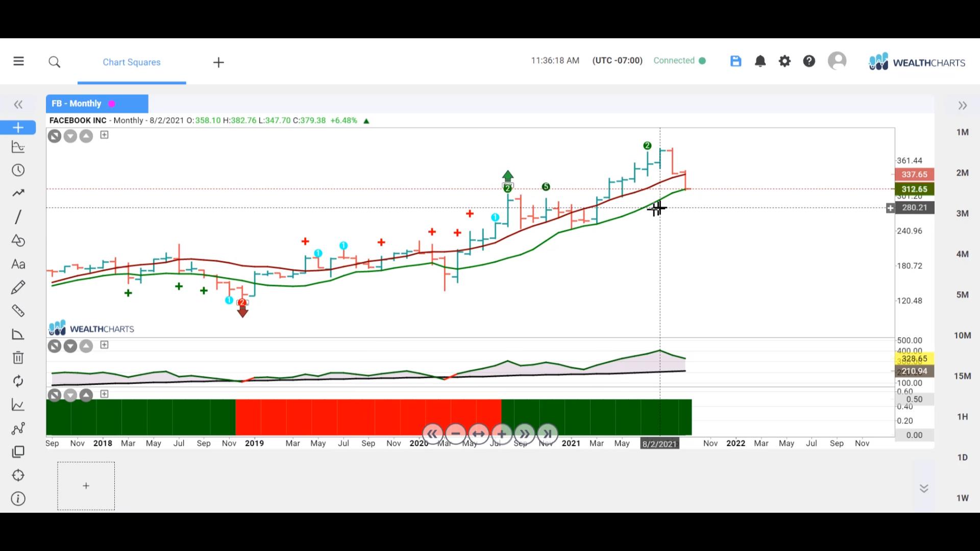The width and height of the screenshot is (980, 551).
Task: Select the 15M timeframe
Action: click(962, 376)
